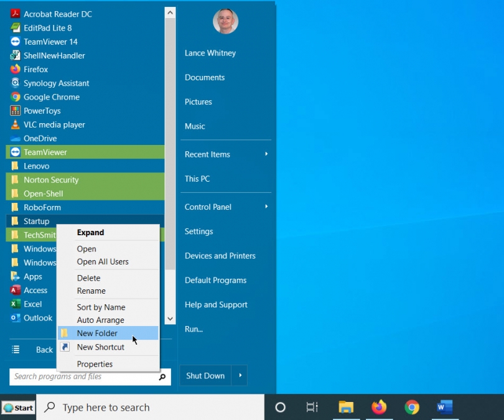Open Synology Assistant icon

[x=15, y=83]
